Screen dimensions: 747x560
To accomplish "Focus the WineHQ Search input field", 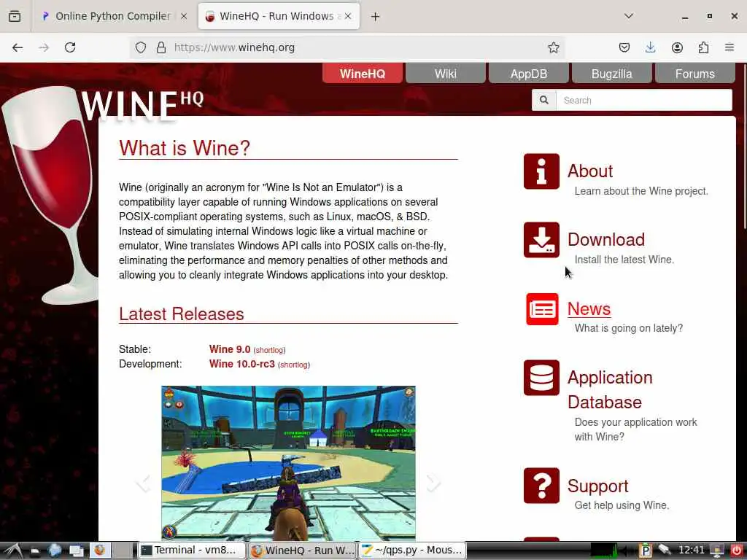I will pyautogui.click(x=643, y=100).
